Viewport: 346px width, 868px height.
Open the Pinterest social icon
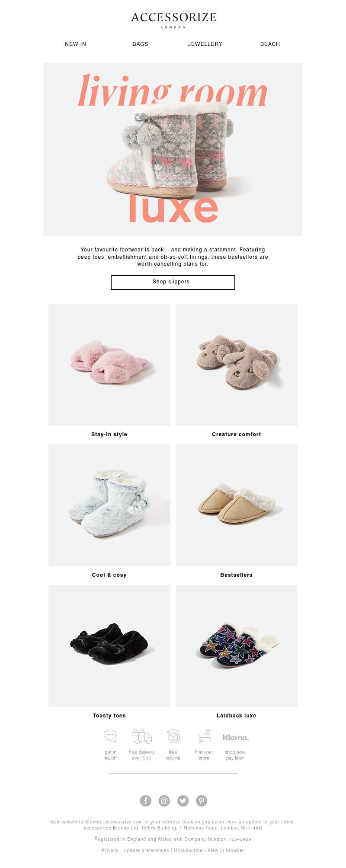coord(202,801)
